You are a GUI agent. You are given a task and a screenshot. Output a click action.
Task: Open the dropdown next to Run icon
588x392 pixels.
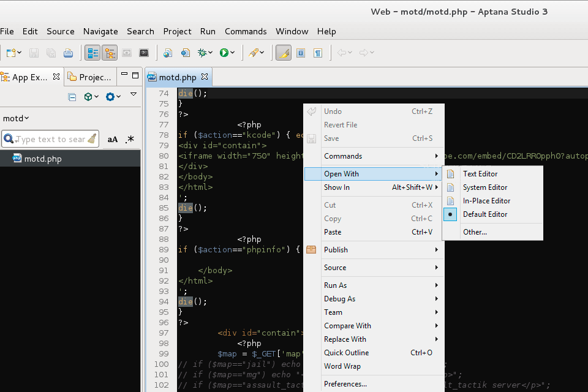(233, 53)
